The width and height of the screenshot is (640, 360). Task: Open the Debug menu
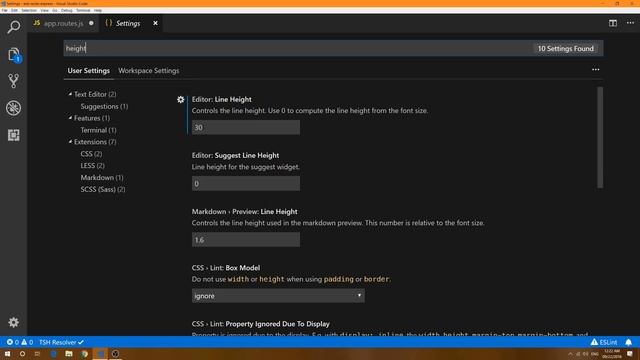[x=67, y=10]
